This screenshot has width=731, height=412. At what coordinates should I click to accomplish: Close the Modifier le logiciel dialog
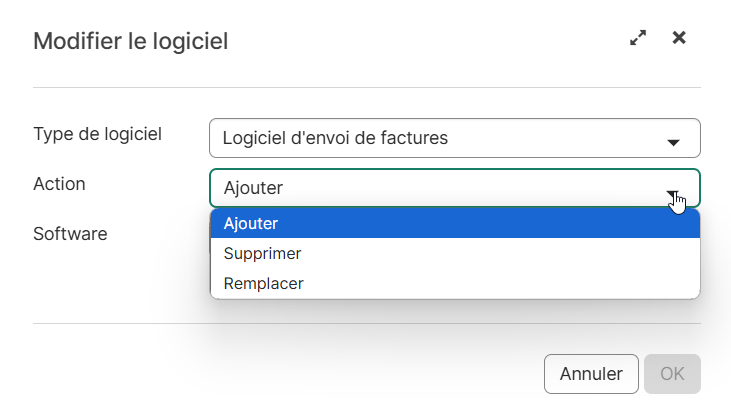[x=679, y=38]
